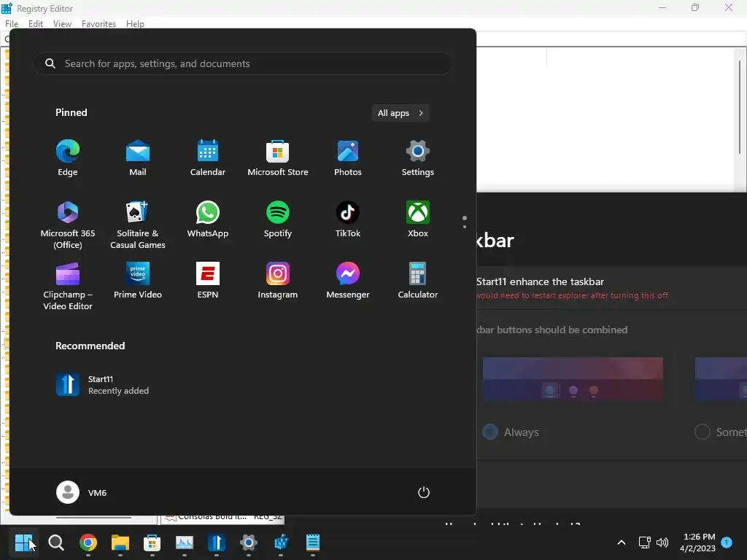Open Settings gear on taskbar
The image size is (747, 560).
(x=248, y=542)
